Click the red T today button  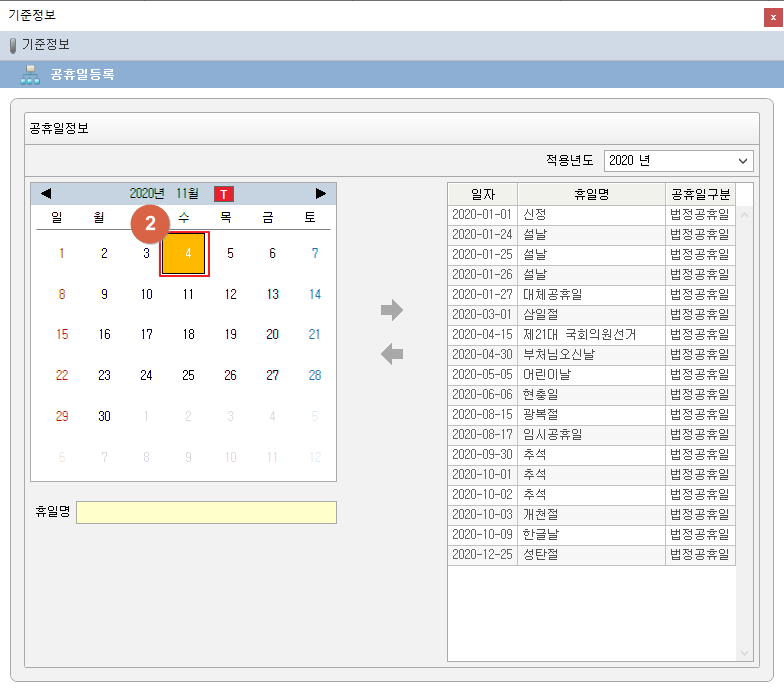coord(224,193)
